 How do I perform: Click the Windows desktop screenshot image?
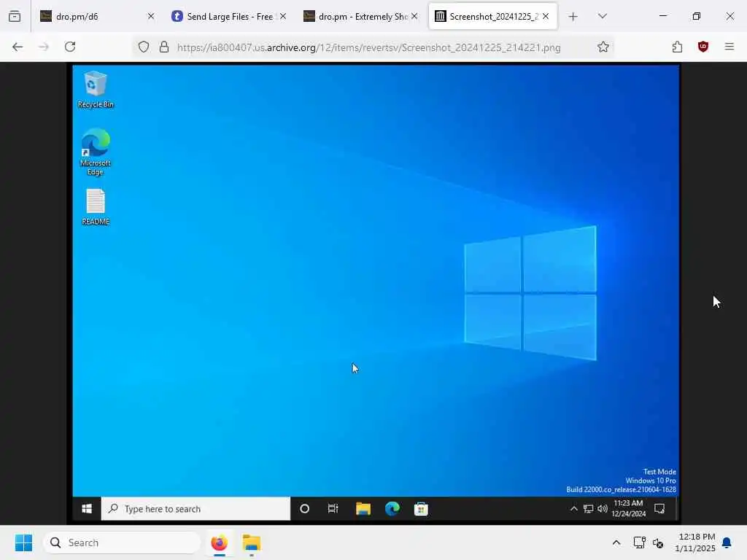pos(376,293)
